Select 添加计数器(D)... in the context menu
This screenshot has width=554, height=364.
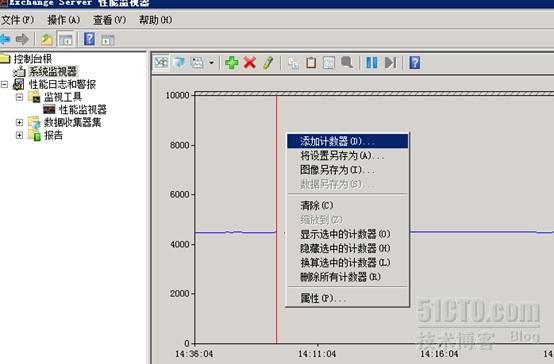pos(347,141)
